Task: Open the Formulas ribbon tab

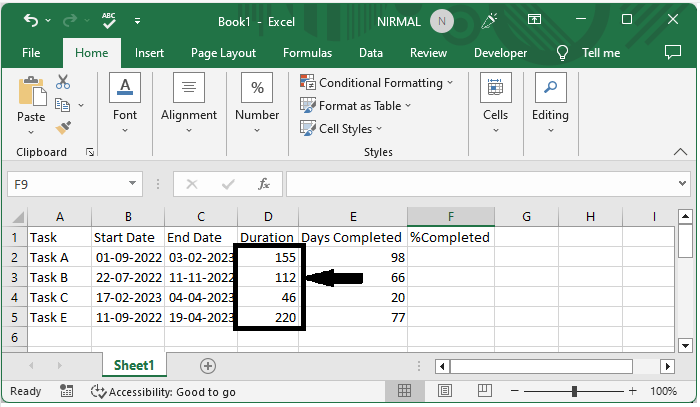Action: pos(307,53)
